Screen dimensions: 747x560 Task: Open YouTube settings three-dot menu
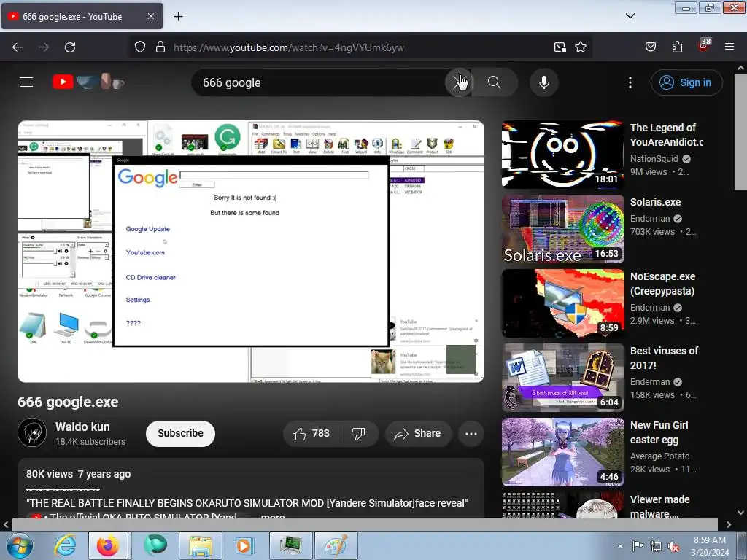coord(630,82)
